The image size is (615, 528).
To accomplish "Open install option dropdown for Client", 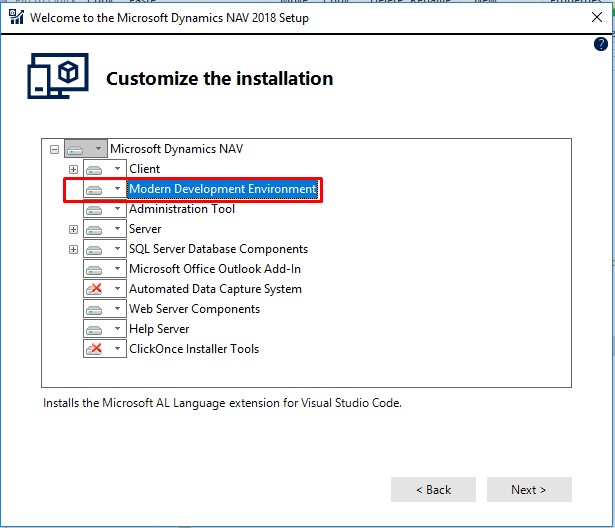I will [x=105, y=169].
